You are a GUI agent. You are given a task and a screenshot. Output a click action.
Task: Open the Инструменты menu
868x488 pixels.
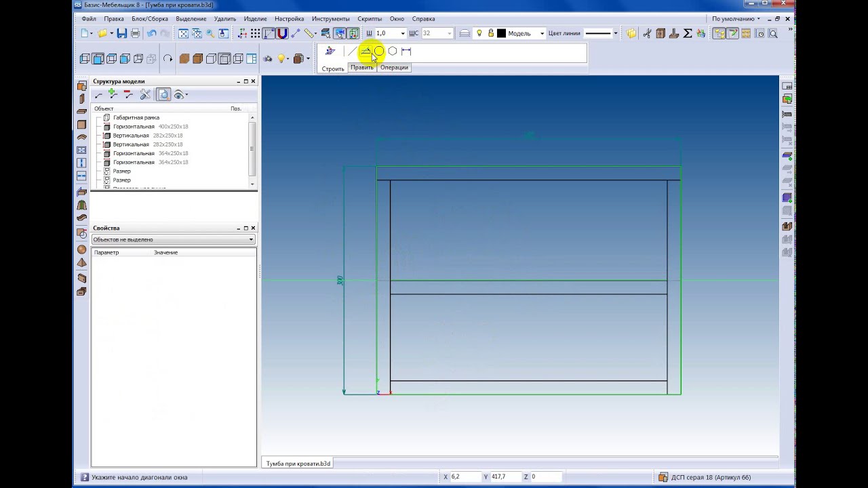[331, 19]
